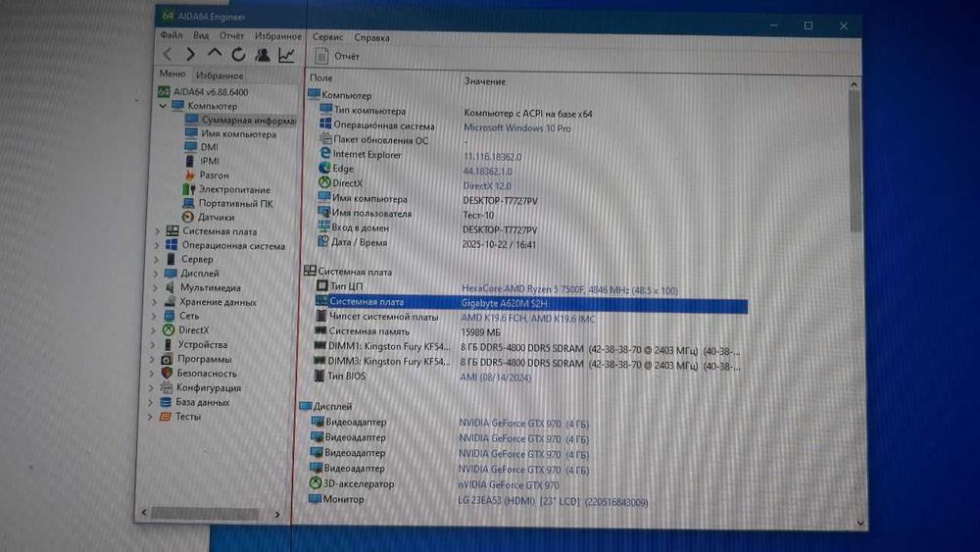
Task: Switch to the Меню tab
Action: [x=171, y=74]
